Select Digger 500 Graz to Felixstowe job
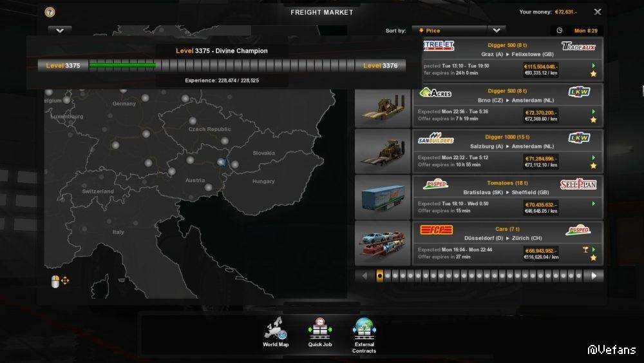644x363 pixels. tap(512, 59)
